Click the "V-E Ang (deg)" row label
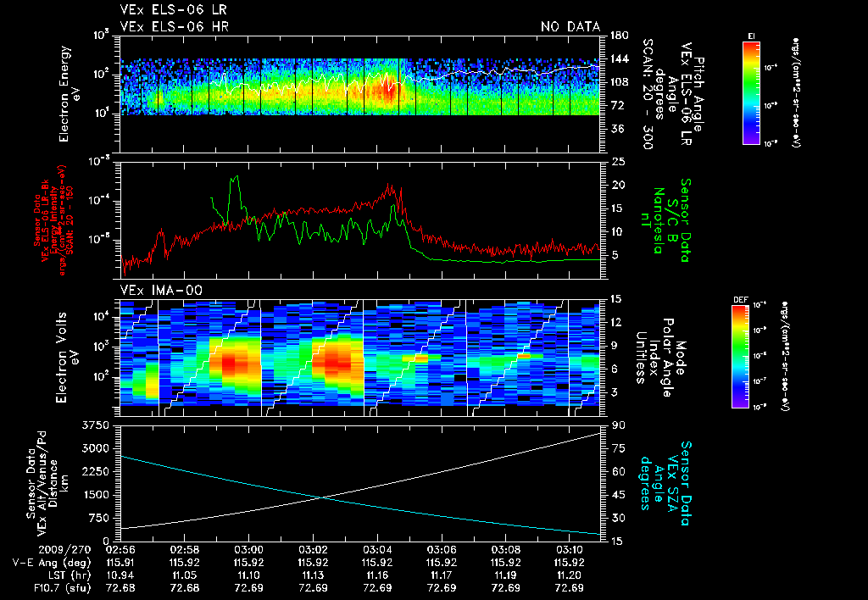868x600 pixels. (x=52, y=563)
